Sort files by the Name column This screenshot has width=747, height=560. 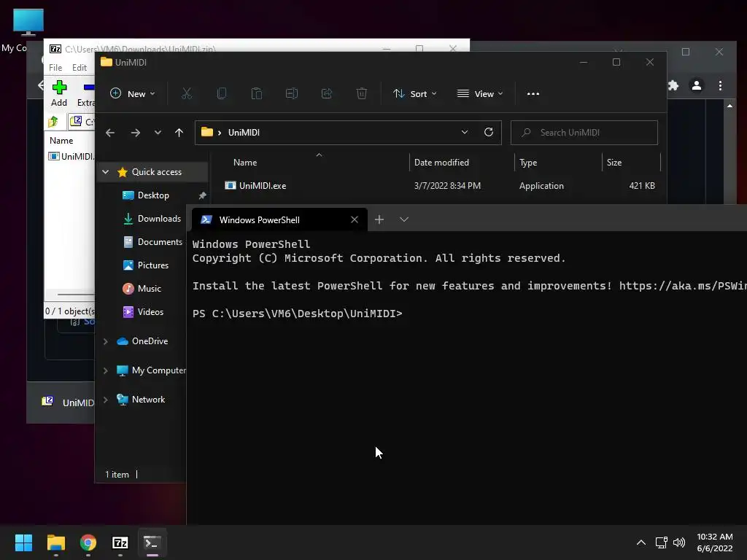[x=245, y=163]
